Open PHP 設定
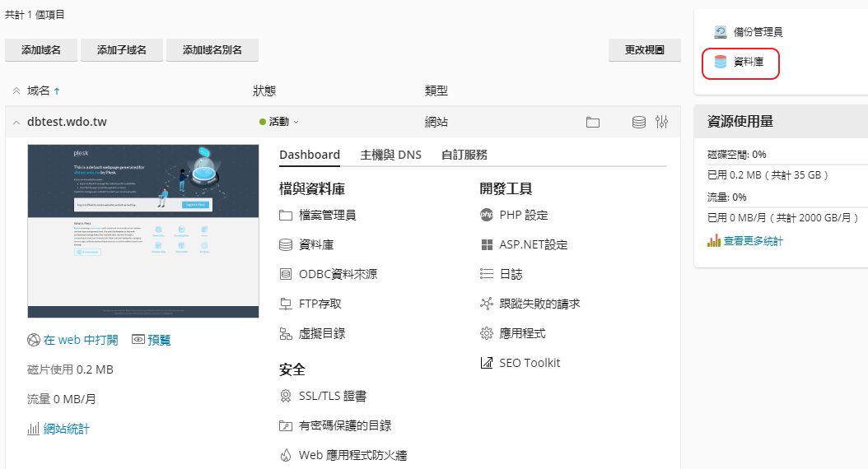The image size is (868, 469). pos(523,215)
